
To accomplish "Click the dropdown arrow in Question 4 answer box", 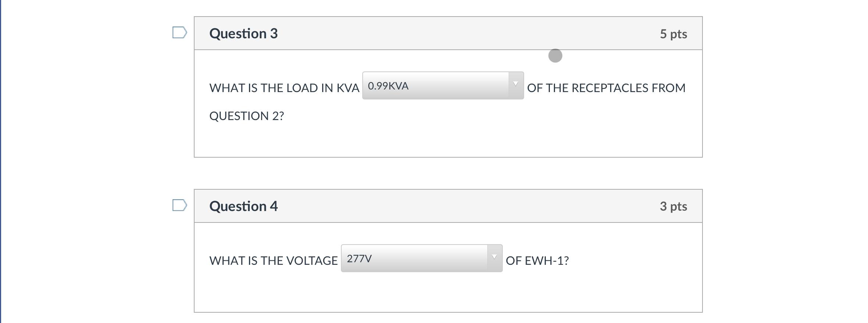I will pyautogui.click(x=494, y=256).
